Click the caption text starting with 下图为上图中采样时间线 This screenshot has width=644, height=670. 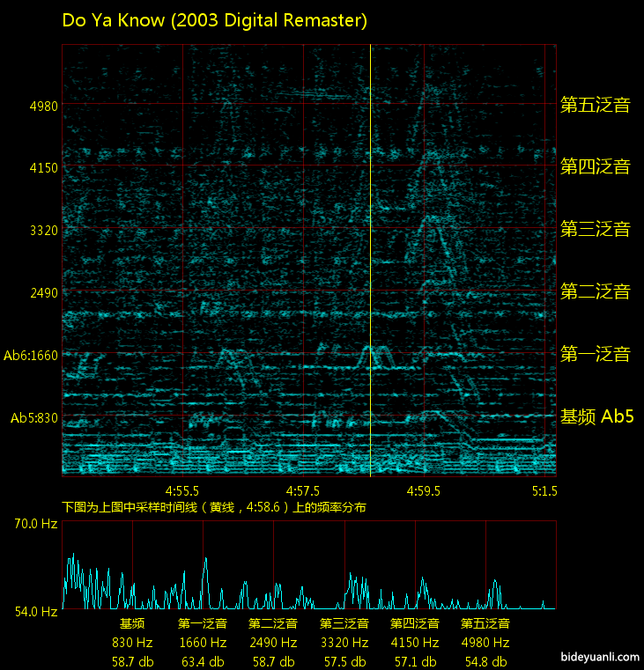pos(214,507)
